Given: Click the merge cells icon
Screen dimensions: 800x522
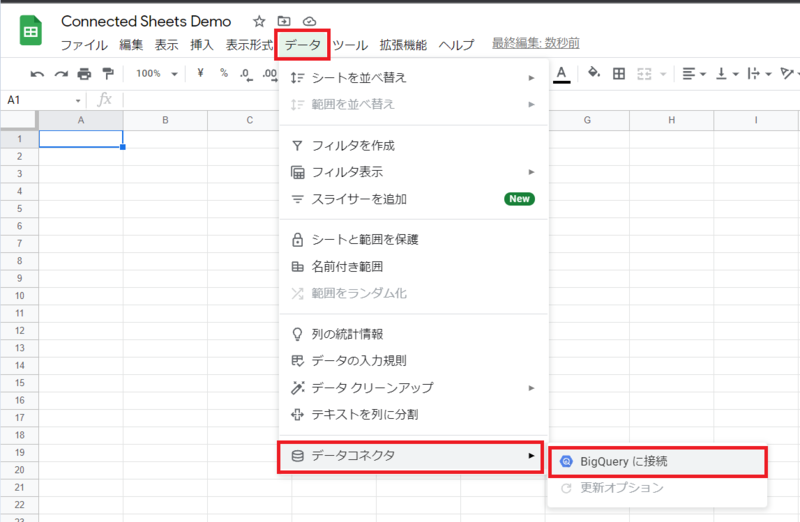Looking at the screenshot, I should coord(644,74).
